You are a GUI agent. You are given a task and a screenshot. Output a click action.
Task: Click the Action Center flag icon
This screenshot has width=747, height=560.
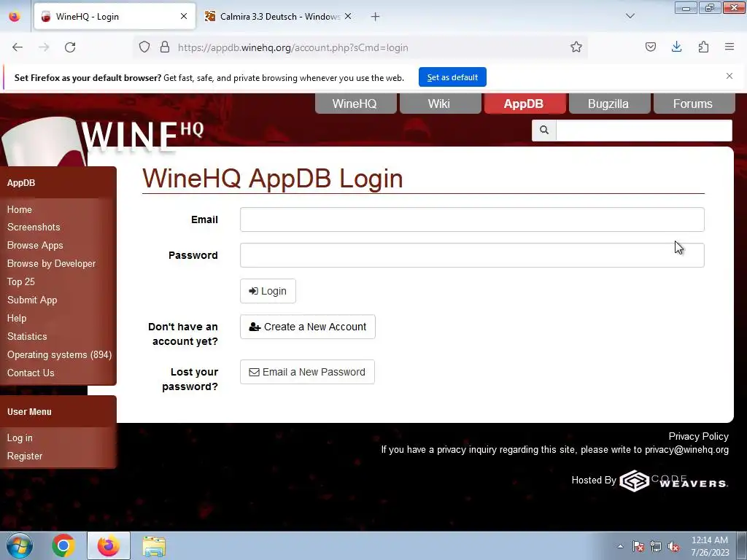pos(638,546)
